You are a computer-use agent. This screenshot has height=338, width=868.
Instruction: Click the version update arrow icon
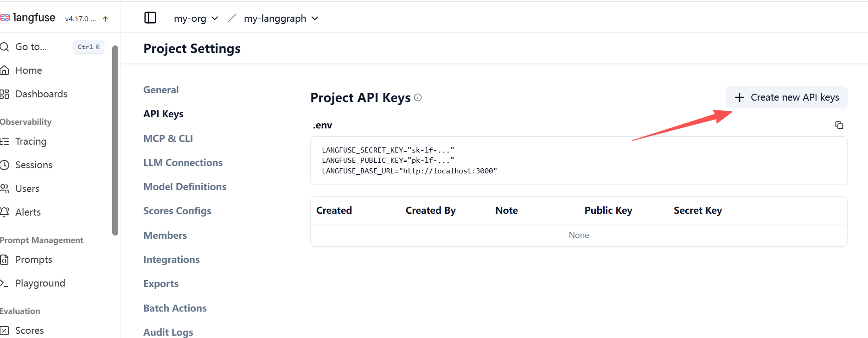tap(105, 19)
